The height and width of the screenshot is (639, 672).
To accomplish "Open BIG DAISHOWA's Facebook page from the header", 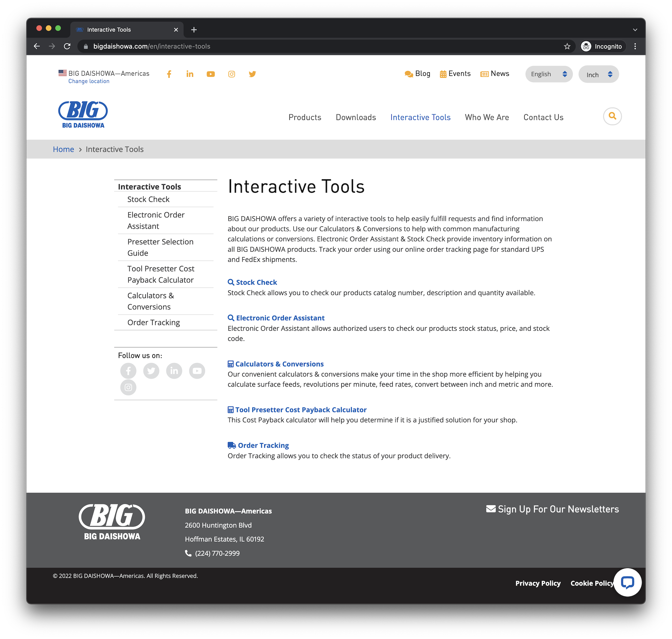I will click(x=169, y=74).
